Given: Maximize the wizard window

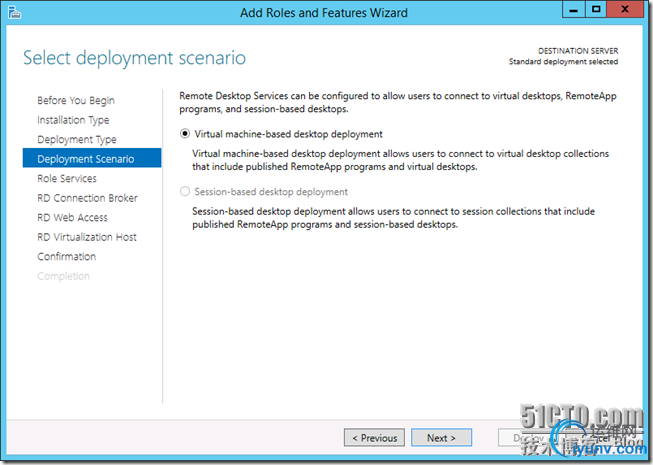Looking at the screenshot, I should pos(597,11).
